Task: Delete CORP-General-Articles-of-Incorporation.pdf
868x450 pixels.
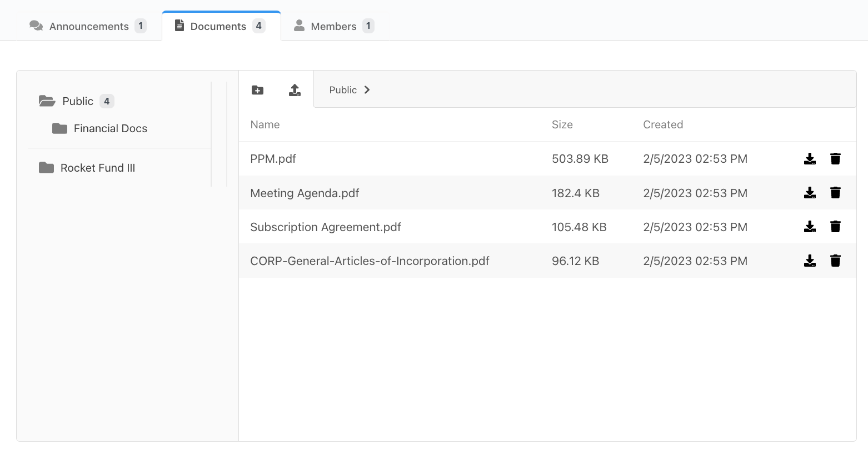Action: pos(835,261)
